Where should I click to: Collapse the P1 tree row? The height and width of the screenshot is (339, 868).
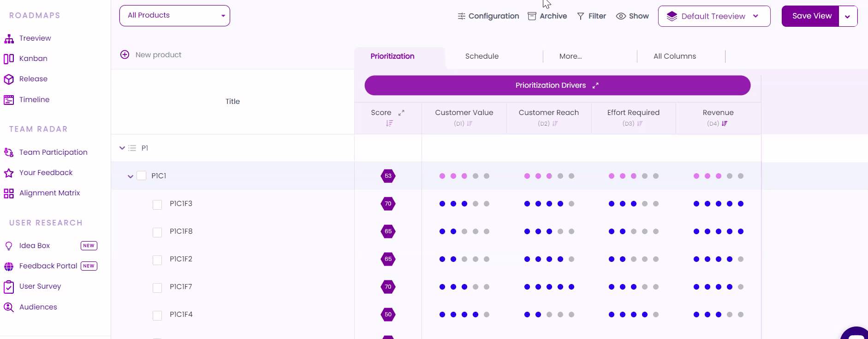[122, 148]
